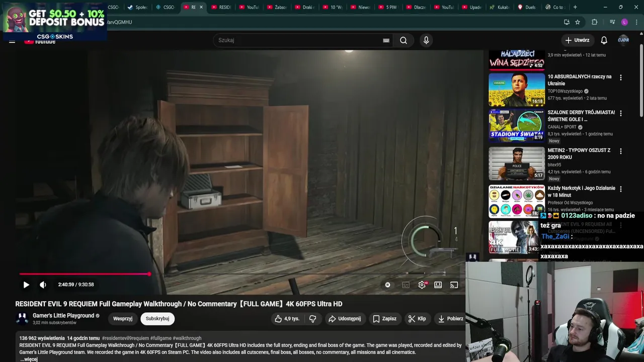Viewport: 644px width, 362px height.
Task: Seek the red video progress bar
Action: pos(85,274)
